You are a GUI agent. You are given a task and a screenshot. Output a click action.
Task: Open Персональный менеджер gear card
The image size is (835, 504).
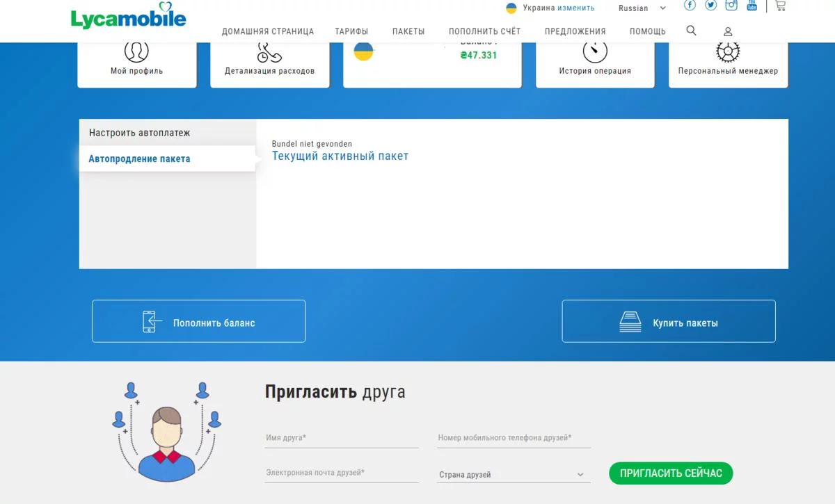click(x=729, y=65)
